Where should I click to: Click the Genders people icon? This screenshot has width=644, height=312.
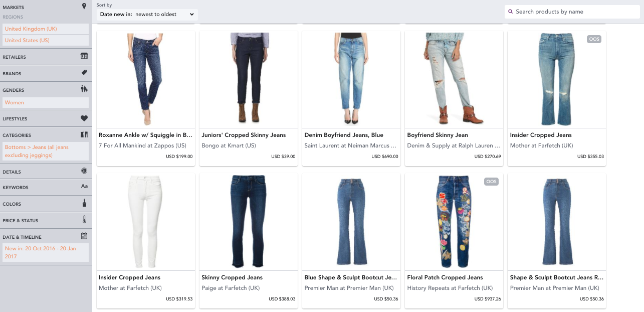(x=84, y=89)
